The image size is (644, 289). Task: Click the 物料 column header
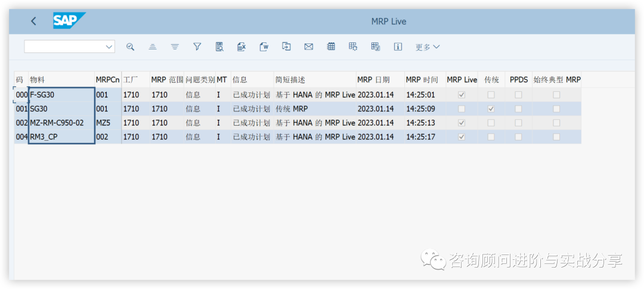coord(61,80)
